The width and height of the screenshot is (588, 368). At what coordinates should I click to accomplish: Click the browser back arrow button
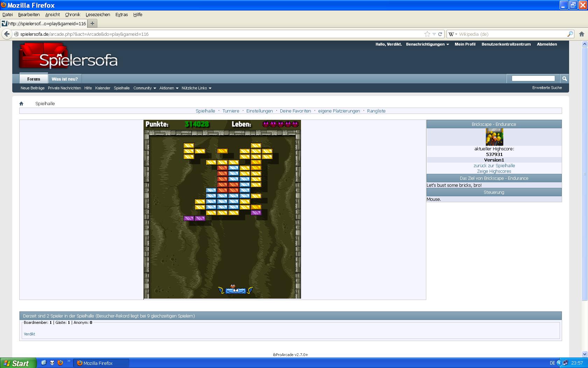click(x=7, y=34)
